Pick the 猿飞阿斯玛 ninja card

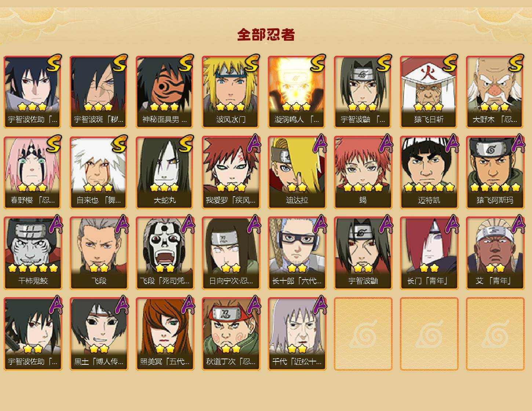(495, 172)
